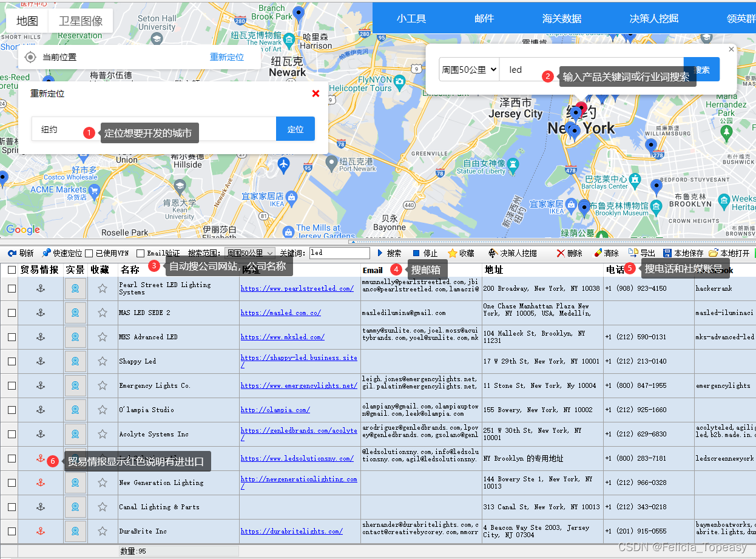Image resolution: width=756 pixels, height=559 pixels.
Task: Check the Shappy Led row
Action: [x=12, y=361]
